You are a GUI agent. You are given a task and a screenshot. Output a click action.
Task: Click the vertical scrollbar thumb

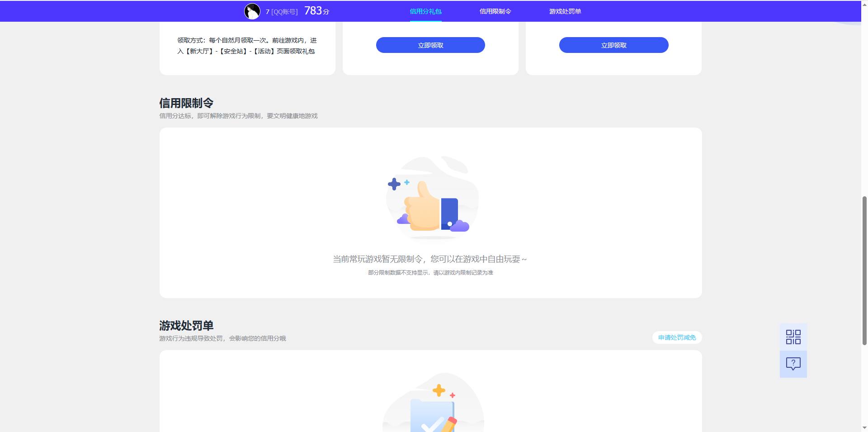tap(864, 271)
